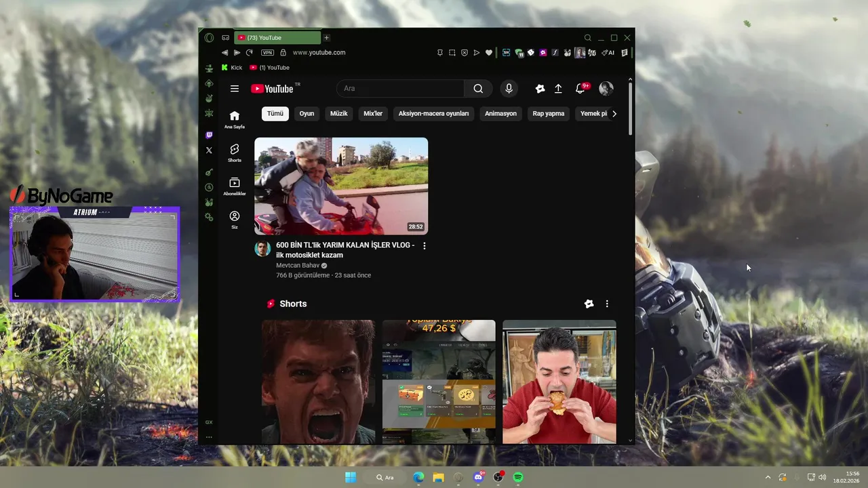Viewport: 868px width, 488px height.
Task: Click the taskbar Ara search box
Action: pyautogui.click(x=385, y=477)
